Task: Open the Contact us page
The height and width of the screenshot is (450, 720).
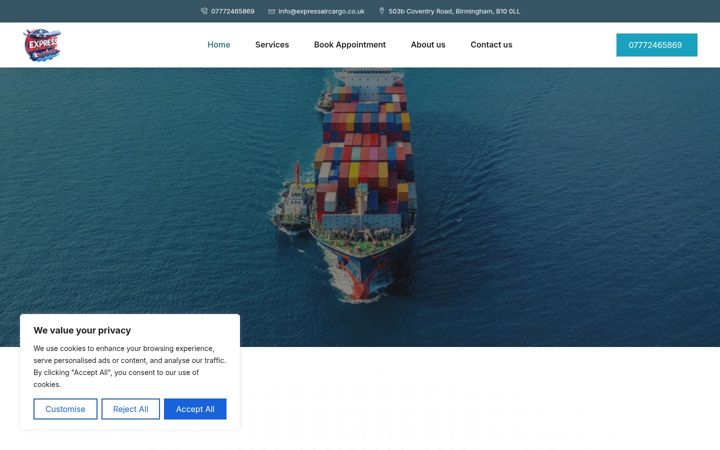Action: pyautogui.click(x=491, y=45)
